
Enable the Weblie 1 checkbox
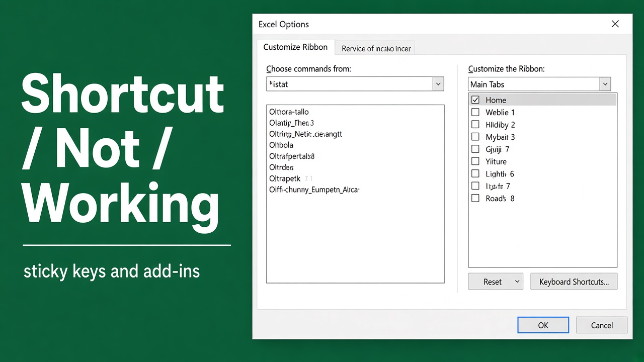[x=475, y=112]
